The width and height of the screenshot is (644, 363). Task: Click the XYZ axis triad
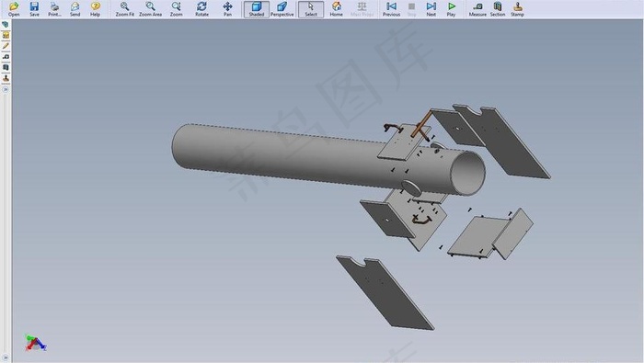point(35,343)
